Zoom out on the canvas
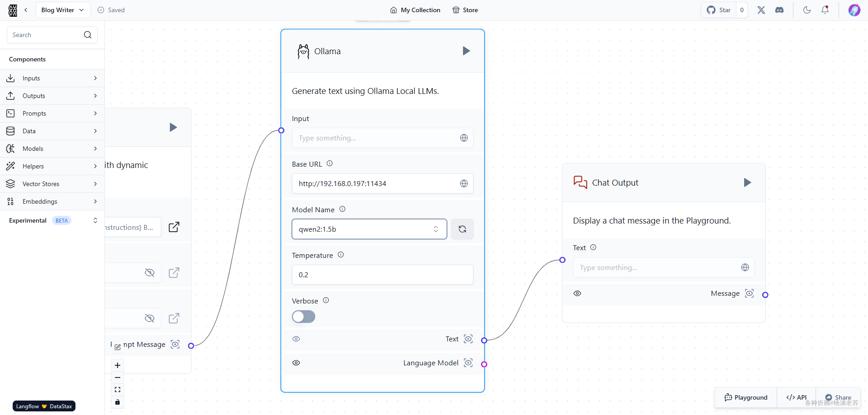The width and height of the screenshot is (868, 415). tap(118, 378)
